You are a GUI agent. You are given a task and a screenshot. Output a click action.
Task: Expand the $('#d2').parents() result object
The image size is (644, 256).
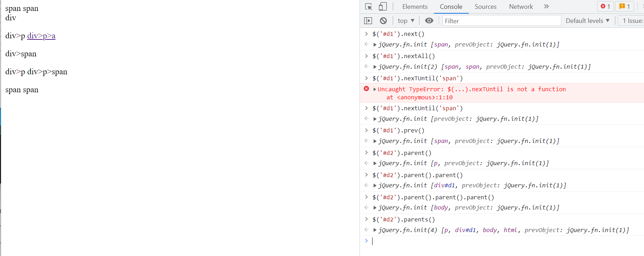point(375,230)
